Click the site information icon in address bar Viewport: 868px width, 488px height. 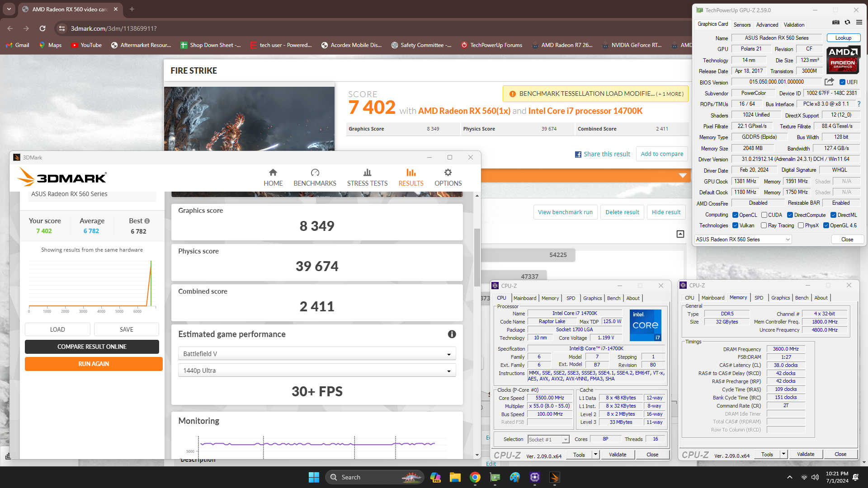click(x=62, y=28)
